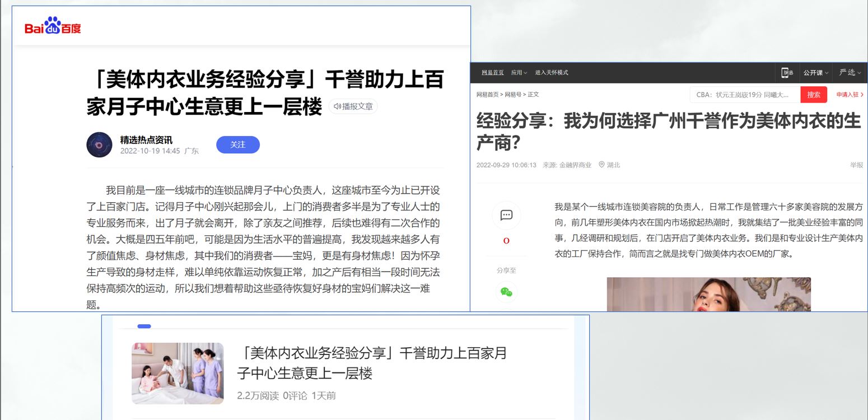The image size is (868, 420).
Task: Open the maternity center article thumbnail
Action: pyautogui.click(x=178, y=373)
